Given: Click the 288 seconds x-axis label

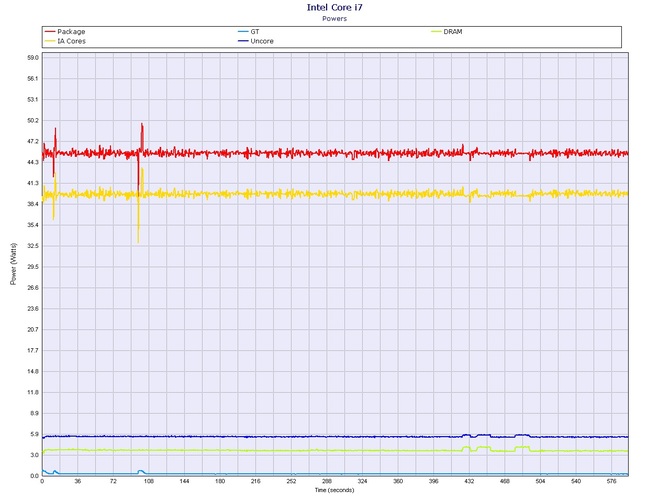Looking at the screenshot, I should [327, 481].
